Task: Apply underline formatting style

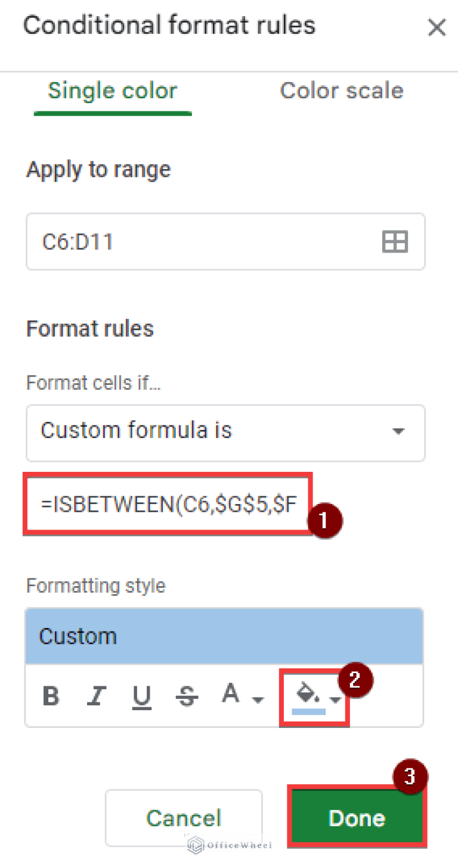Action: click(141, 695)
